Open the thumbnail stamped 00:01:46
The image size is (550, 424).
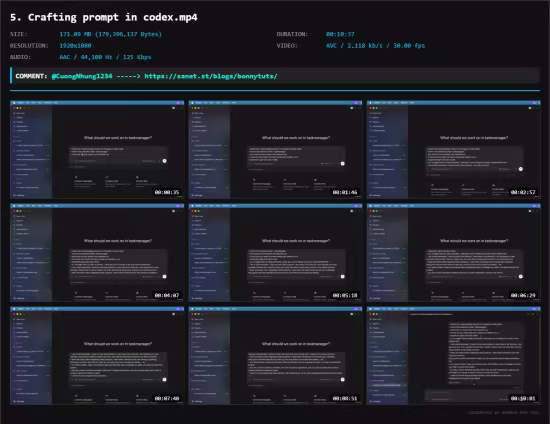(275, 149)
